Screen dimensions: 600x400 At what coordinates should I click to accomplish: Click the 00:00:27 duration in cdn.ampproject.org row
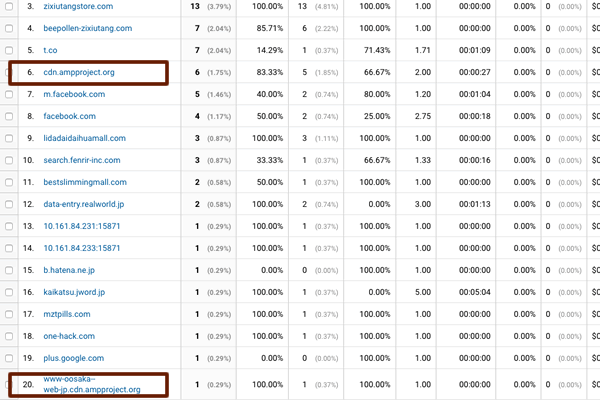click(x=474, y=72)
